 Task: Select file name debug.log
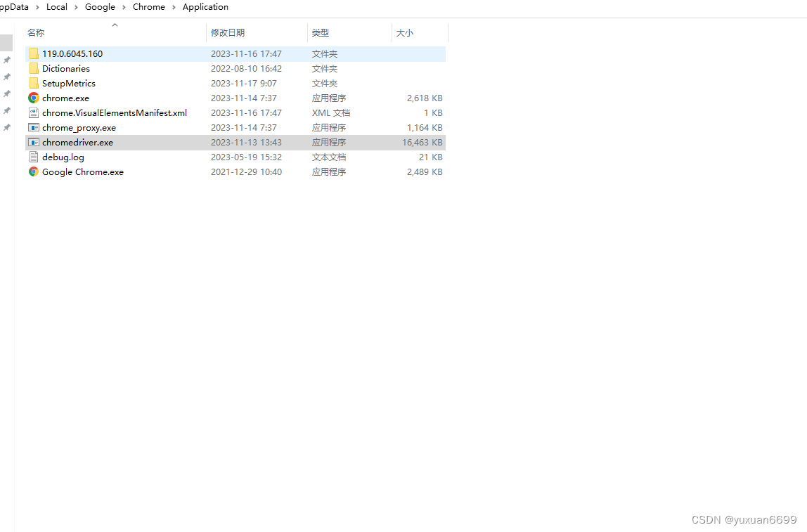(63, 157)
